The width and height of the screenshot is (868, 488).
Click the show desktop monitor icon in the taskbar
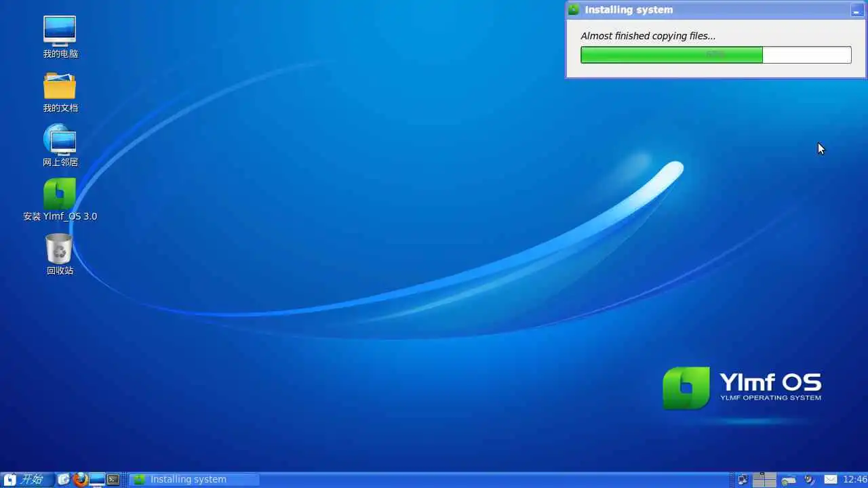(98, 479)
